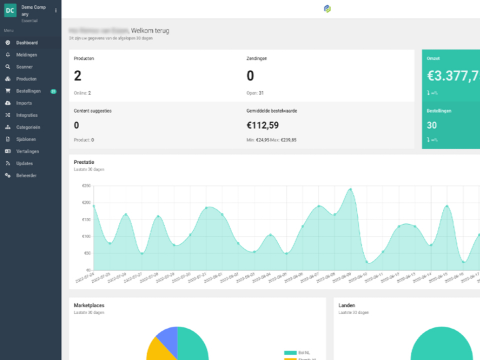Toggle the Bol NL legend color swatch
The image size is (480, 360).
(290, 353)
